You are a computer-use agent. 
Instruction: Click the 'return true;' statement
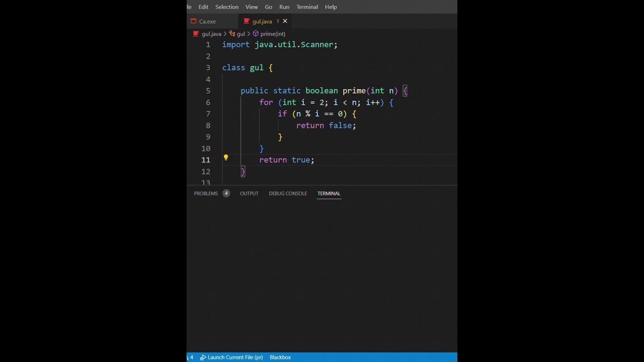pyautogui.click(x=287, y=160)
